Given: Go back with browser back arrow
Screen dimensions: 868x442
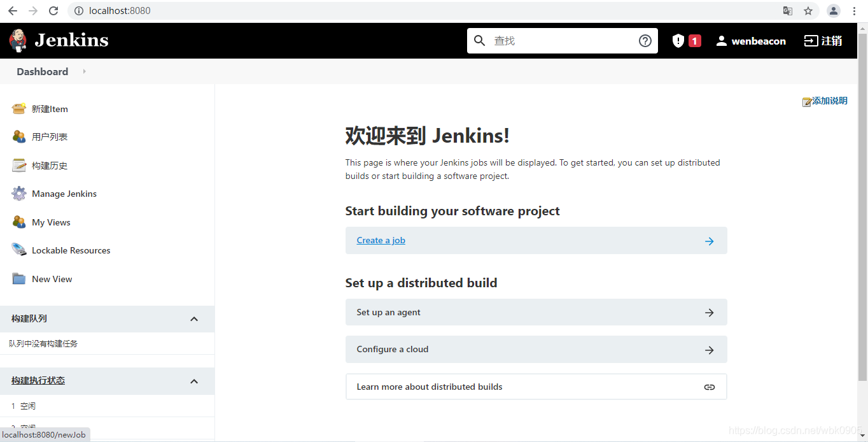Looking at the screenshot, I should click(x=13, y=11).
